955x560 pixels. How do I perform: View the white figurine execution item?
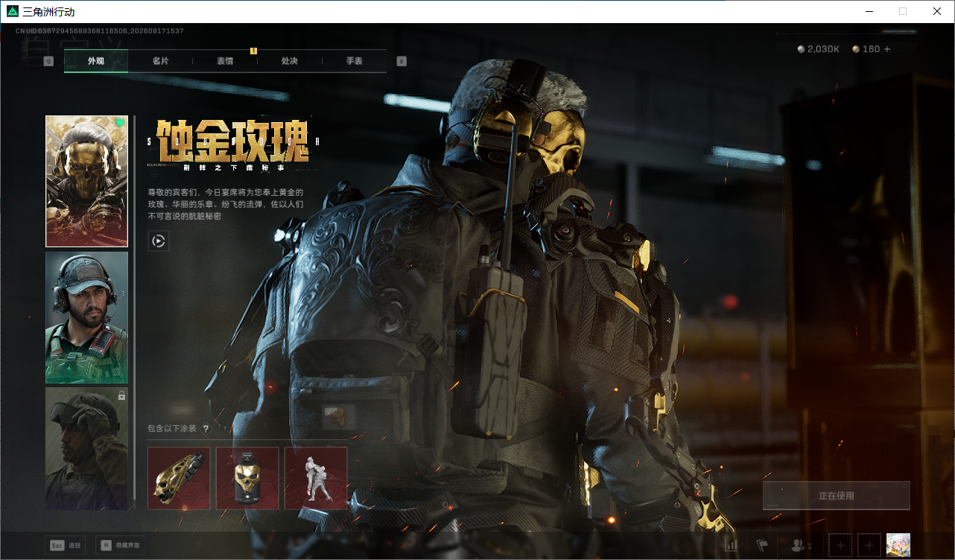tap(316, 478)
